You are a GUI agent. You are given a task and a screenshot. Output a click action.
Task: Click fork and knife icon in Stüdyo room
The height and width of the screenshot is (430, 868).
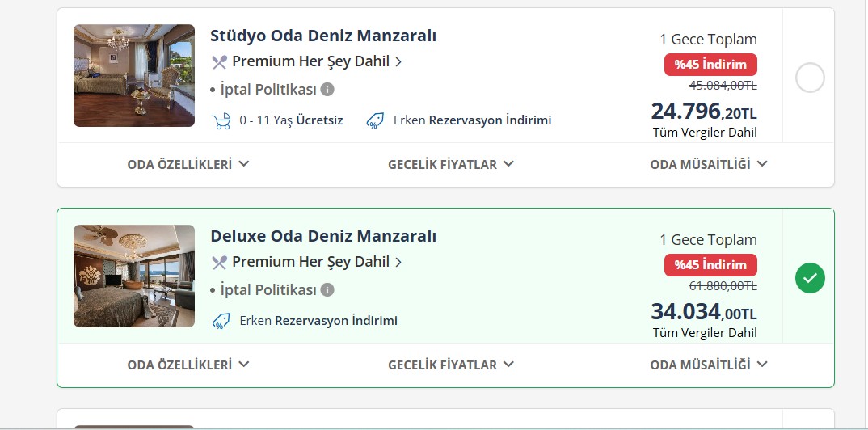click(219, 61)
